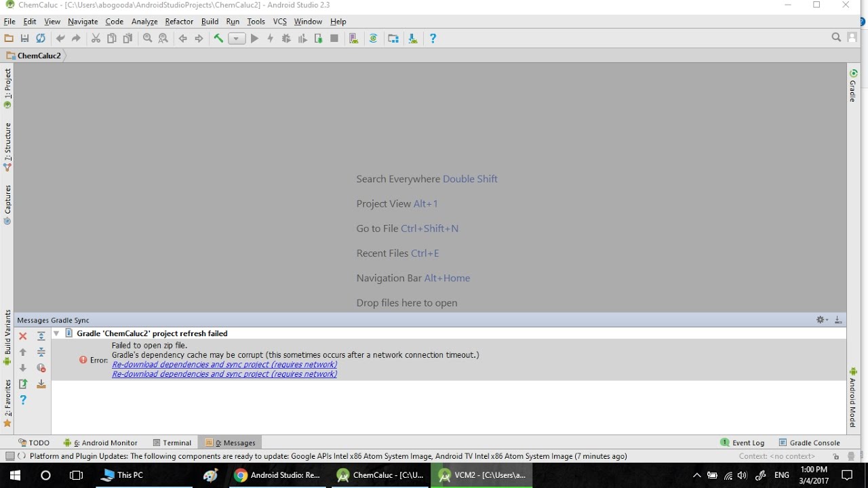Image resolution: width=868 pixels, height=488 pixels.
Task: Hide the Messages tool window
Action: point(838,320)
